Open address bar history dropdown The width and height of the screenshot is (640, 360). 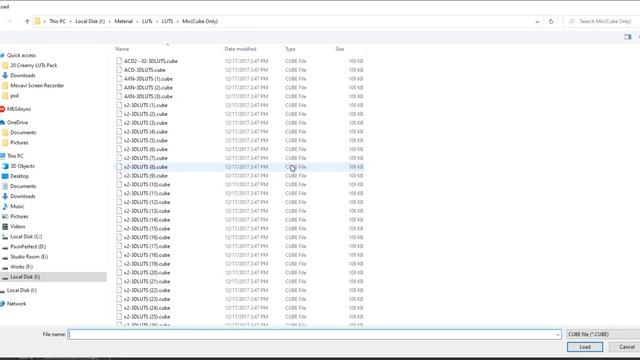coord(537,22)
